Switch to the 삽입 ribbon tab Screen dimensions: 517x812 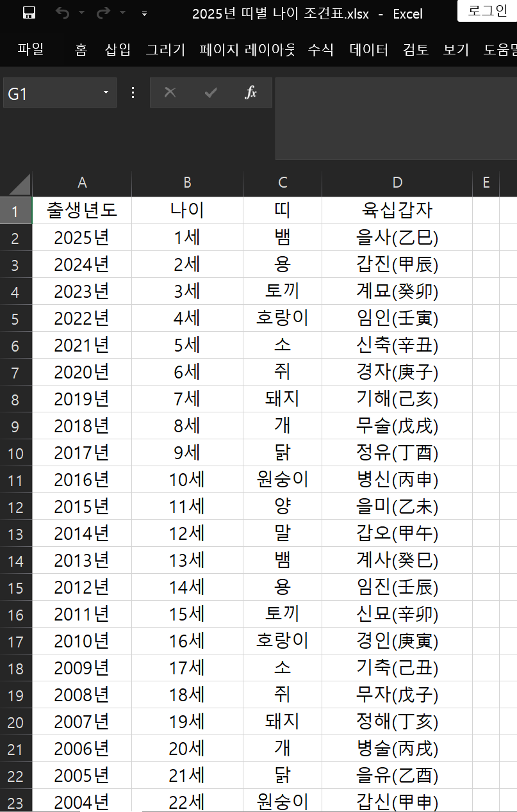tap(118, 49)
